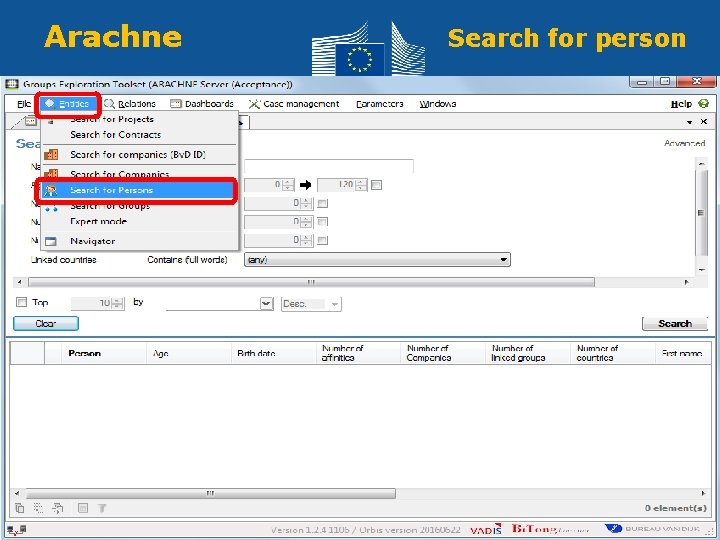Click the stepper in the row directly below the age range
The image size is (720, 540).
tap(307, 203)
